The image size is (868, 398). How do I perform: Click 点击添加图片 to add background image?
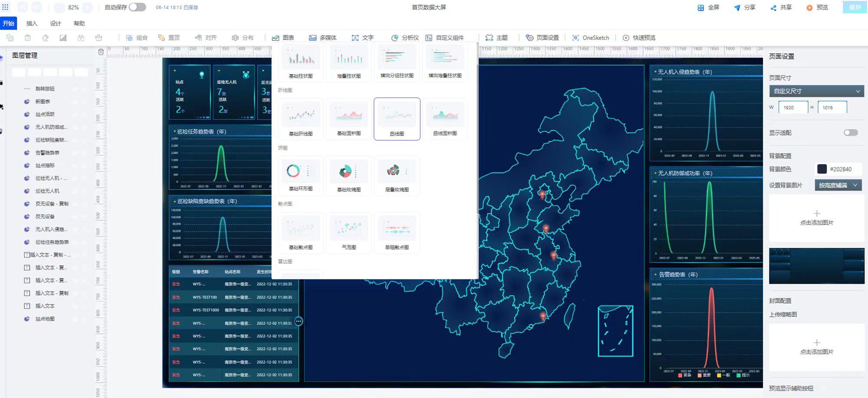[816, 218]
